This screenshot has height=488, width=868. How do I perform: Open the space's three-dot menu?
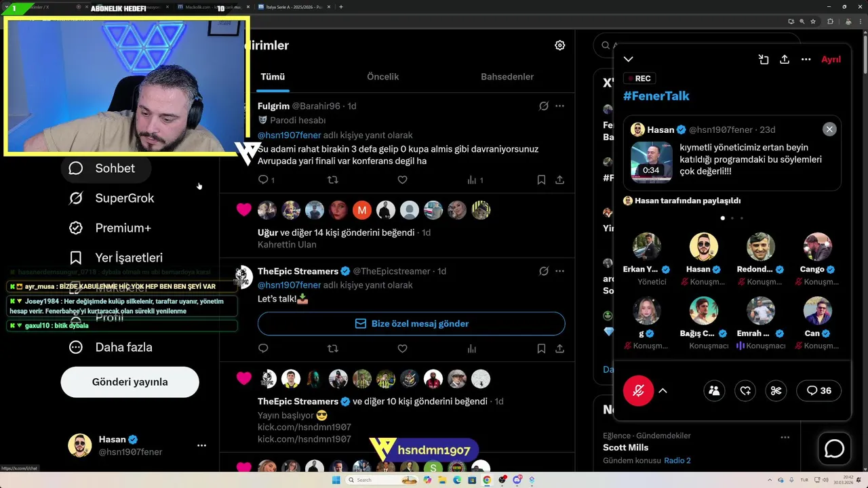[806, 60]
